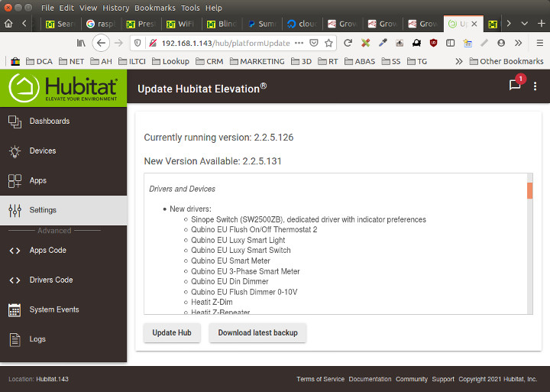Open the three-dot menu in Hubitat header

(x=535, y=86)
